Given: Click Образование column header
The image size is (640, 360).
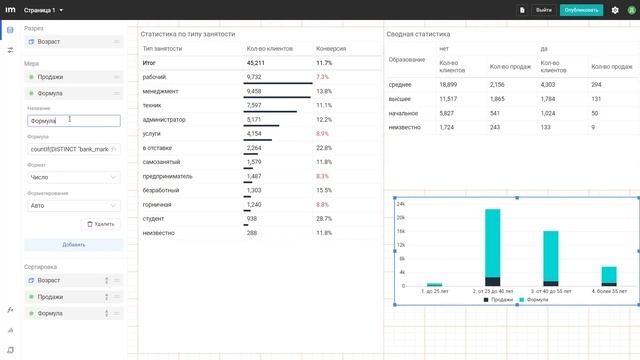Looking at the screenshot, I should tap(407, 60).
